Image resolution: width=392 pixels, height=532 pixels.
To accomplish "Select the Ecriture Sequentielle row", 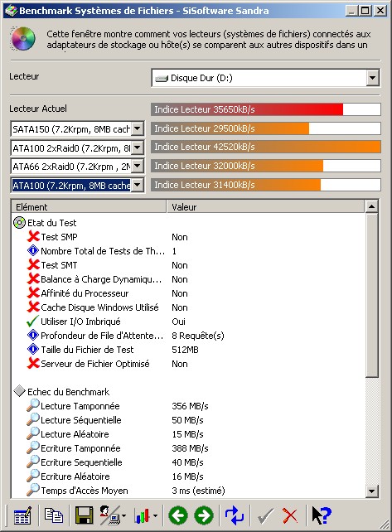I will [x=188, y=462].
